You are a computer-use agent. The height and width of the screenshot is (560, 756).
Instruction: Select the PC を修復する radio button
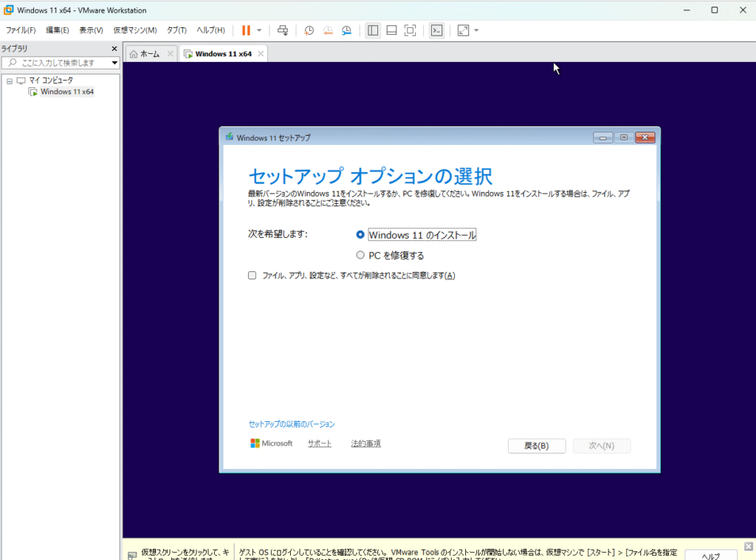[360, 256]
